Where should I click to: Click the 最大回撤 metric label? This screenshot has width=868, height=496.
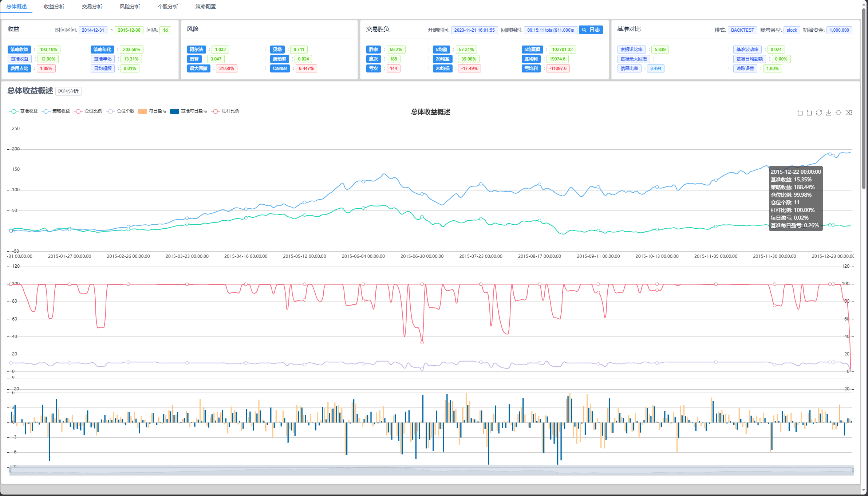coord(198,68)
